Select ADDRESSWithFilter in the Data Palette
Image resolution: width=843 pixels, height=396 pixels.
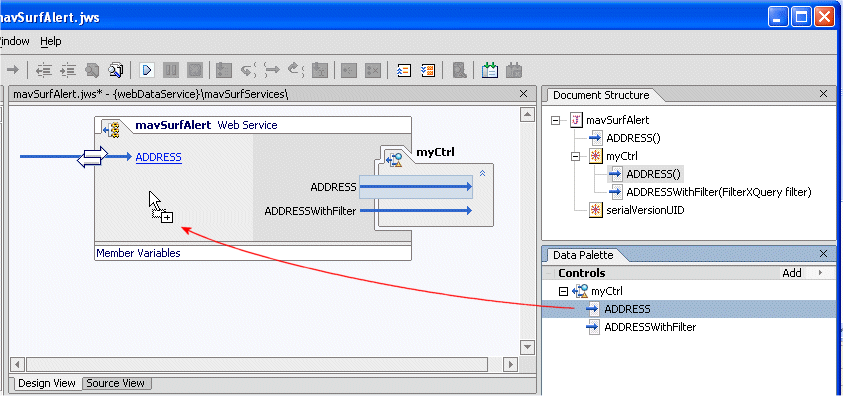tap(650, 327)
